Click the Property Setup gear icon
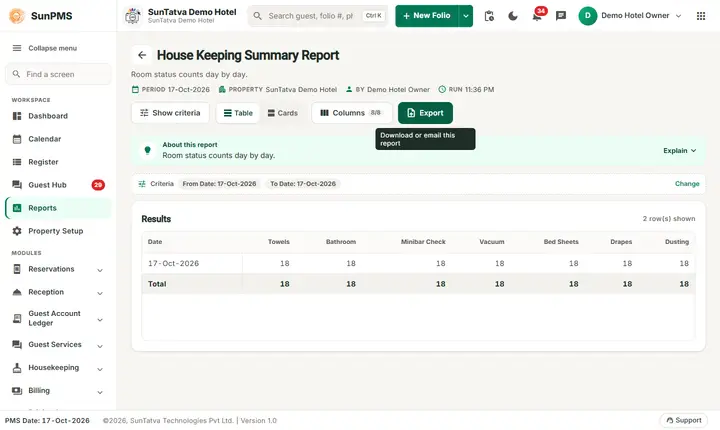The width and height of the screenshot is (720, 430). click(17, 231)
